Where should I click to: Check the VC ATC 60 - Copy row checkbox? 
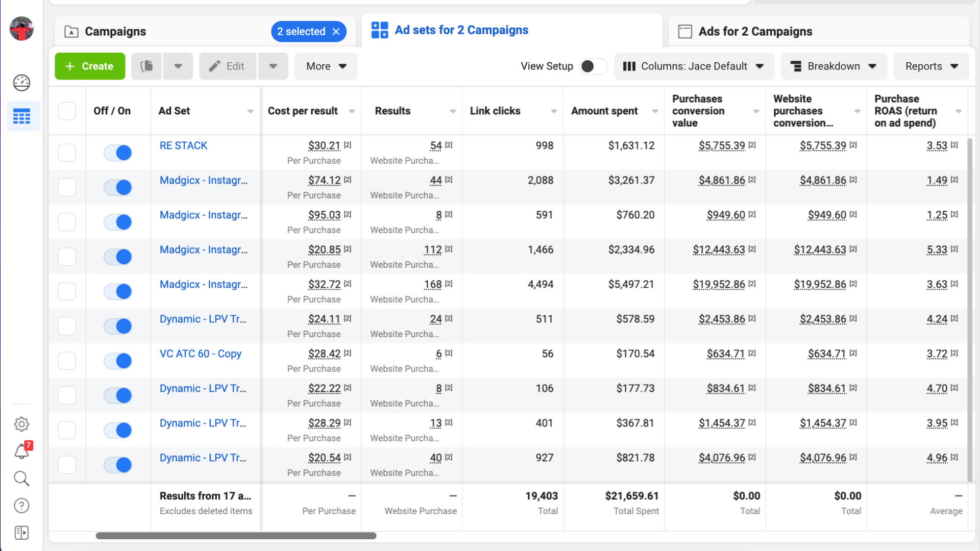coord(67,361)
